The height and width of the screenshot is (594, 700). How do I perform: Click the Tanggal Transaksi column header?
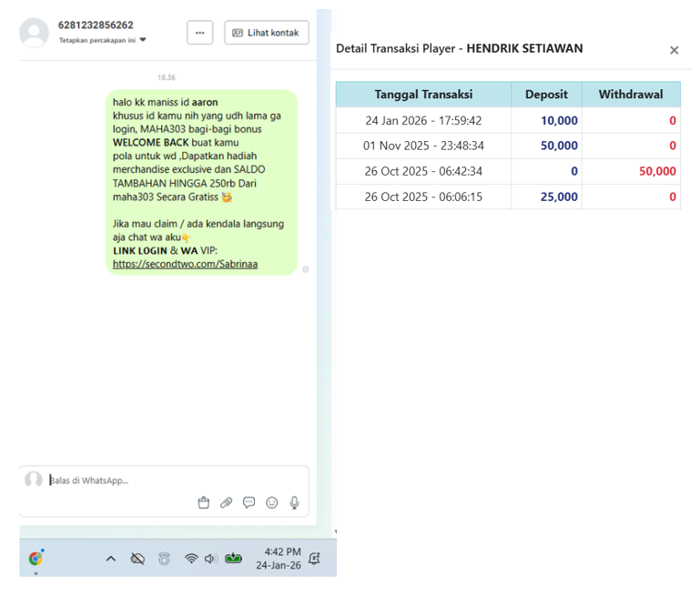(423, 95)
